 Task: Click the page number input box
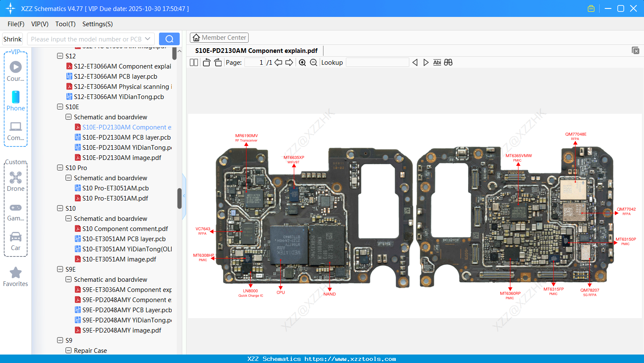click(255, 62)
